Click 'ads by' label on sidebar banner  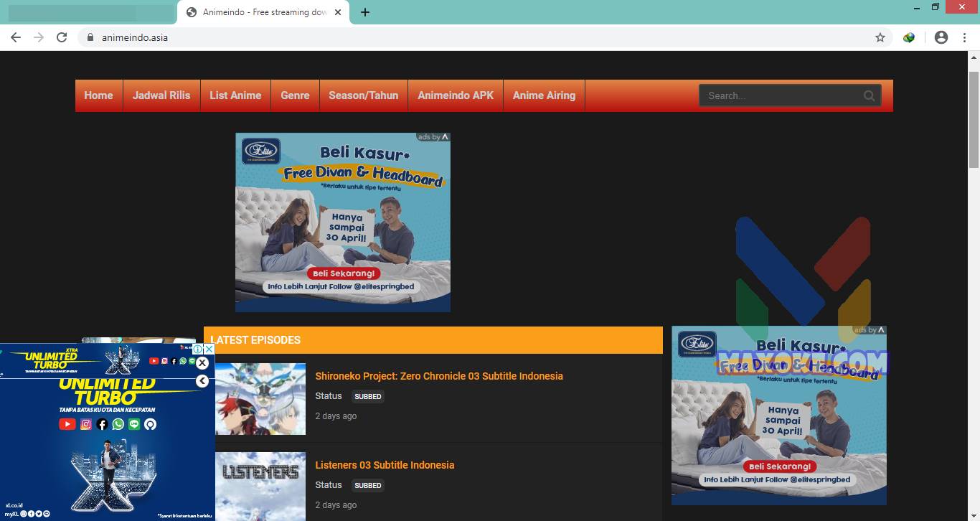click(x=870, y=330)
